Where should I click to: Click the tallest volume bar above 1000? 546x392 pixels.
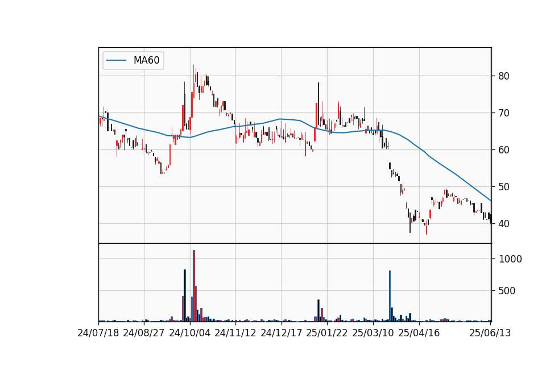[193, 286]
